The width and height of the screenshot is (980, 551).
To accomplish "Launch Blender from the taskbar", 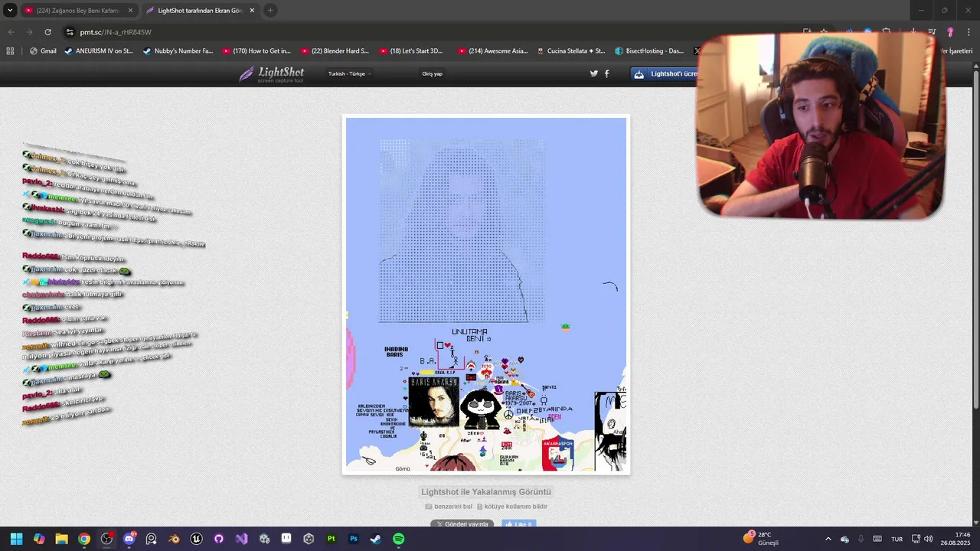I will pyautogui.click(x=174, y=539).
